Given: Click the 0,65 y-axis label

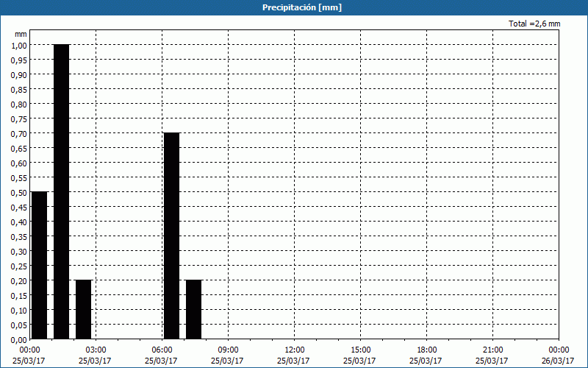Looking at the screenshot, I should coord(19,149).
